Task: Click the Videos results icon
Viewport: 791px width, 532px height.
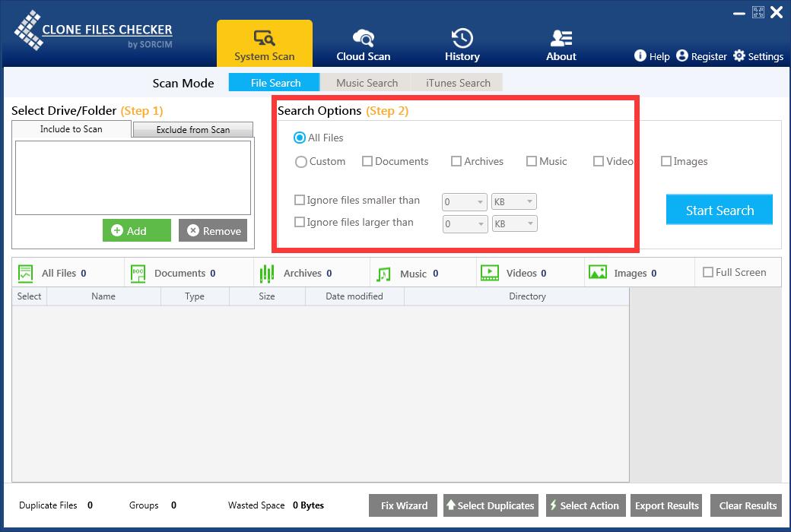Action: click(489, 273)
